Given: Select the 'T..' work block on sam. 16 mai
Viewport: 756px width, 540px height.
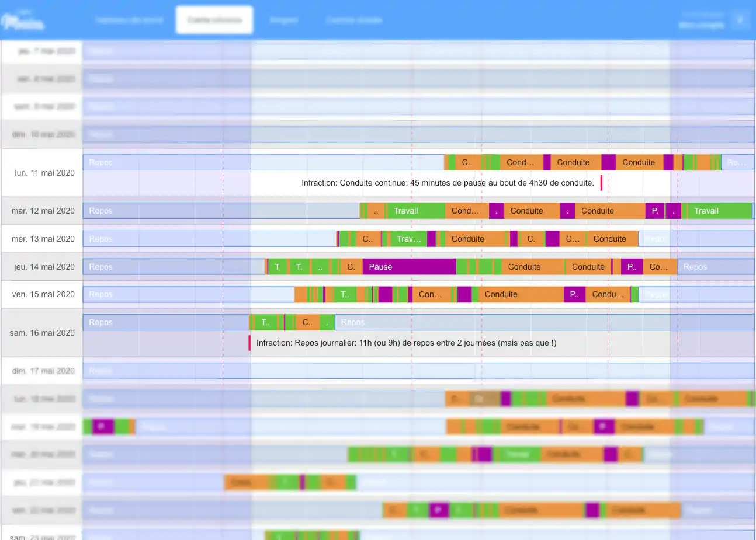Looking at the screenshot, I should (x=265, y=322).
